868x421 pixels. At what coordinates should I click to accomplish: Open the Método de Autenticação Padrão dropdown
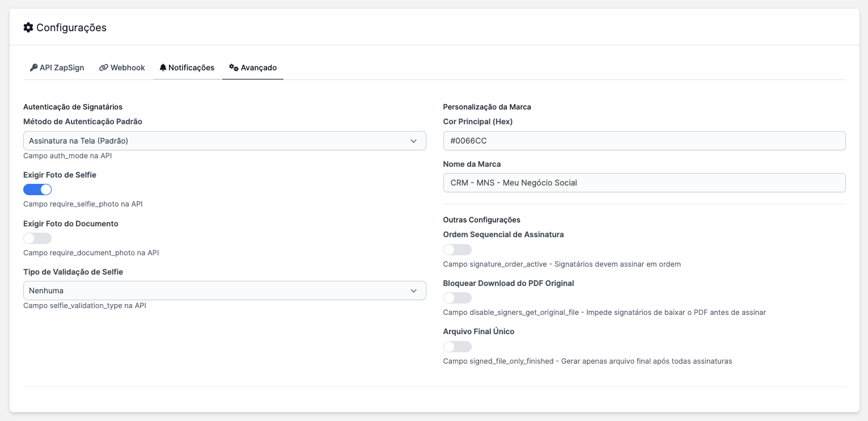225,140
